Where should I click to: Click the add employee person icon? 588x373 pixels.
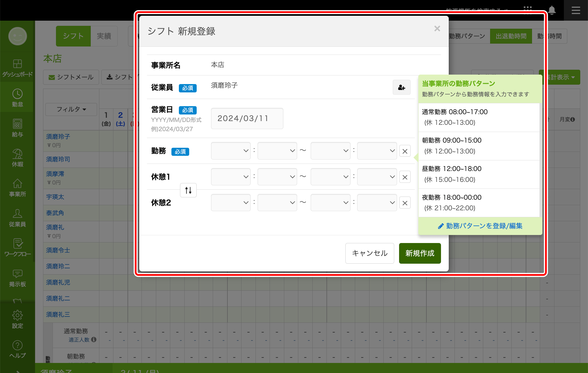coord(401,87)
